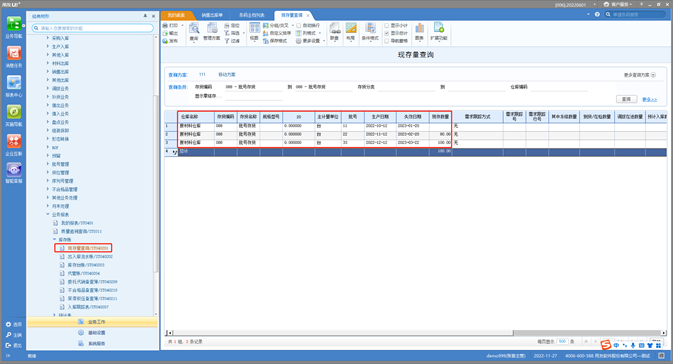Switch to the 销售出库单 tab
Screen dimensions: 673x364
(212, 15)
